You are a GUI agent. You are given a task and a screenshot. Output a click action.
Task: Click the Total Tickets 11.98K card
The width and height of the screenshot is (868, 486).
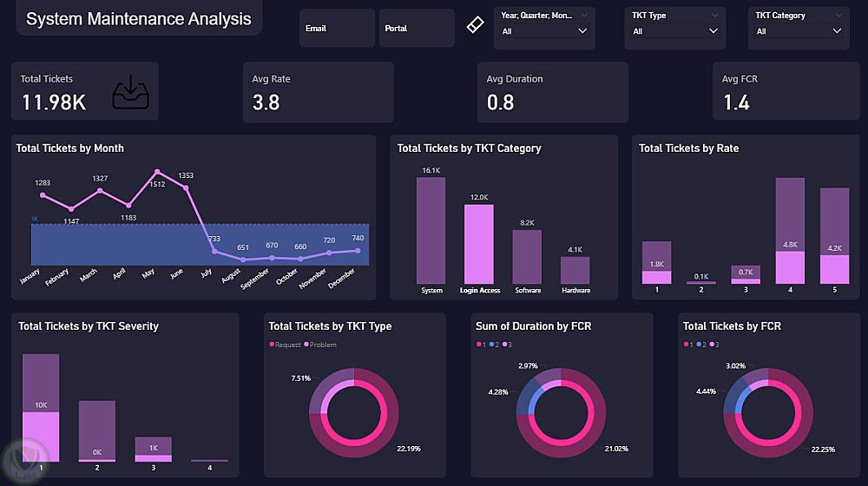[85, 91]
